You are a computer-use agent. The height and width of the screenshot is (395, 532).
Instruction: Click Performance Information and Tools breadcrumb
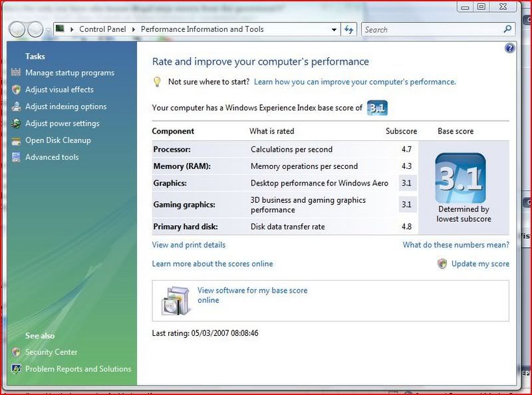[x=202, y=29]
